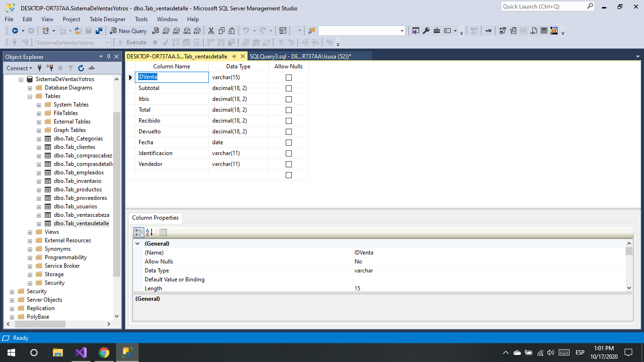Open the search combo box dropdown in toolbar

(x=402, y=31)
